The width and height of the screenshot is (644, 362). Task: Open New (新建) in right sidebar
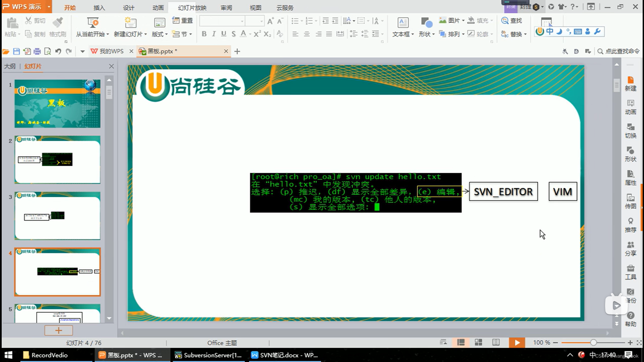coord(630,84)
